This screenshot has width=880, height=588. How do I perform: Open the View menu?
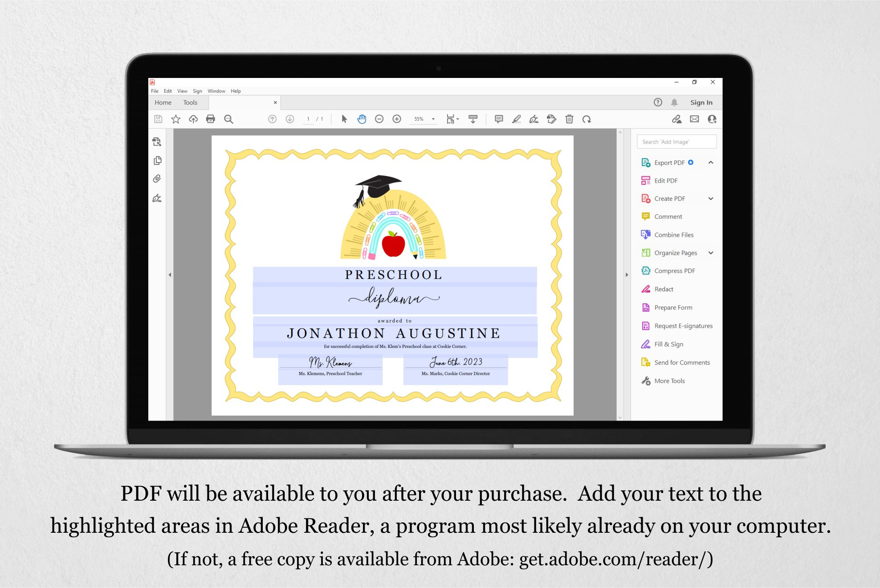pyautogui.click(x=182, y=91)
